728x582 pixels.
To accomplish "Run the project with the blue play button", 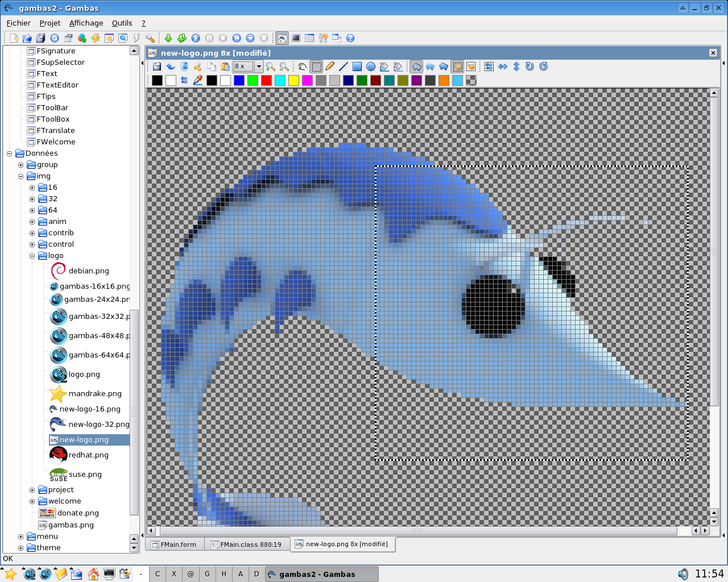I will tap(196, 38).
